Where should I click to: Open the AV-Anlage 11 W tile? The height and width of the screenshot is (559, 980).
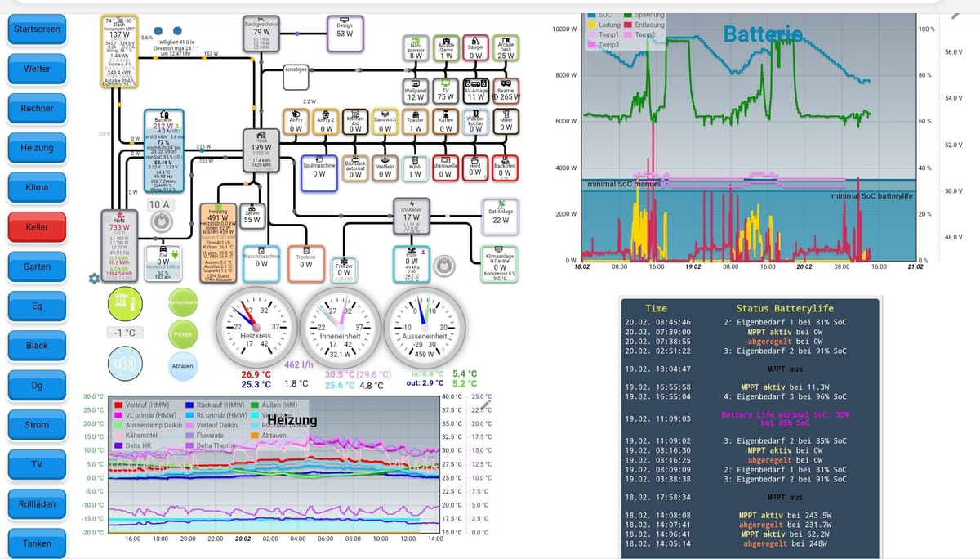(x=476, y=91)
